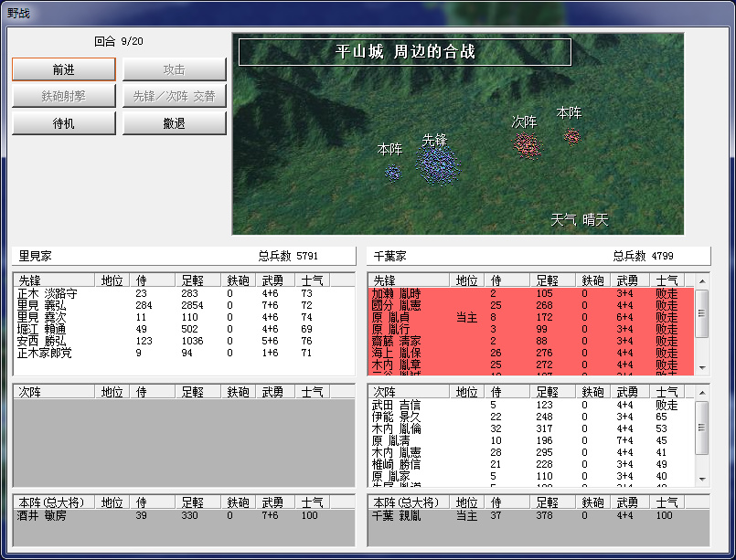Select general 酒井 敏房 in 本阵

184,515
